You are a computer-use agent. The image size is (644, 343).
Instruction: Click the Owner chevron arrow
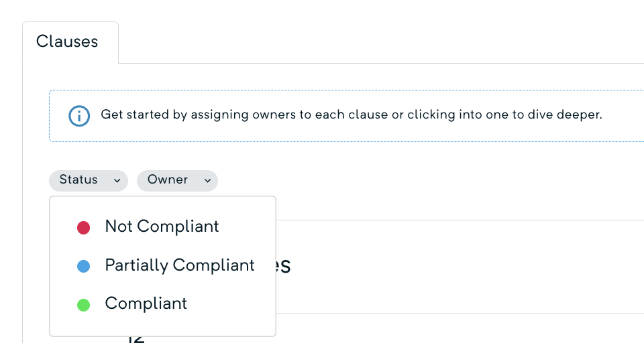click(x=207, y=180)
